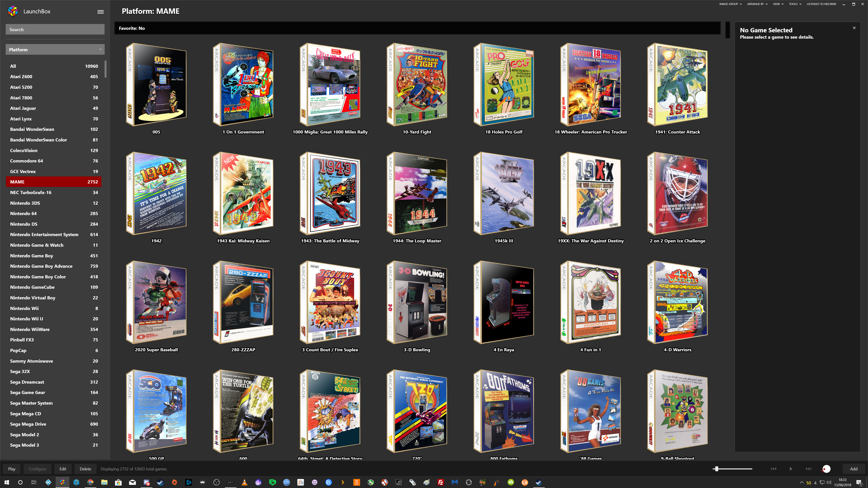Open the paint palette app in the taskbar
The image size is (868, 488).
(427, 482)
